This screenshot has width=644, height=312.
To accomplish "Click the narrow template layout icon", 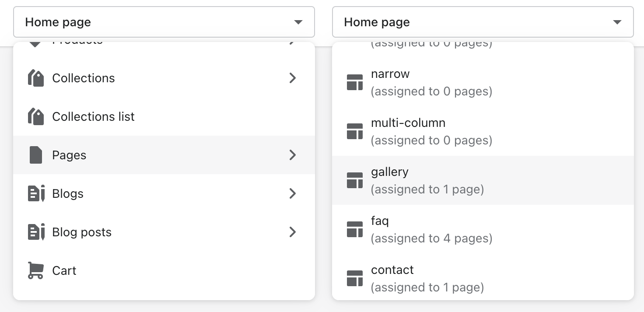I will coord(355,82).
